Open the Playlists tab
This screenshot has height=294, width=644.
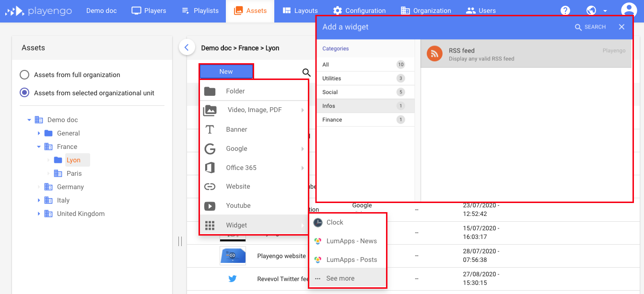pyautogui.click(x=200, y=11)
